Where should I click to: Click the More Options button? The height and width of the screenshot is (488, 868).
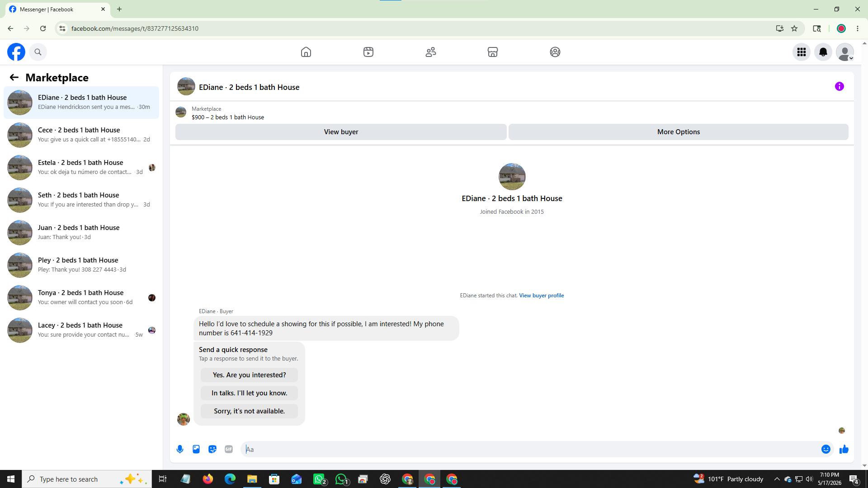coord(678,132)
